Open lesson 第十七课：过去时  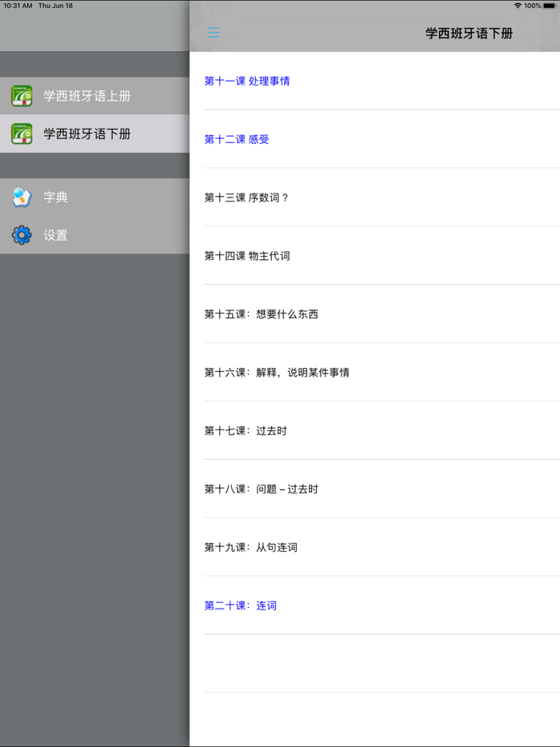point(374,430)
